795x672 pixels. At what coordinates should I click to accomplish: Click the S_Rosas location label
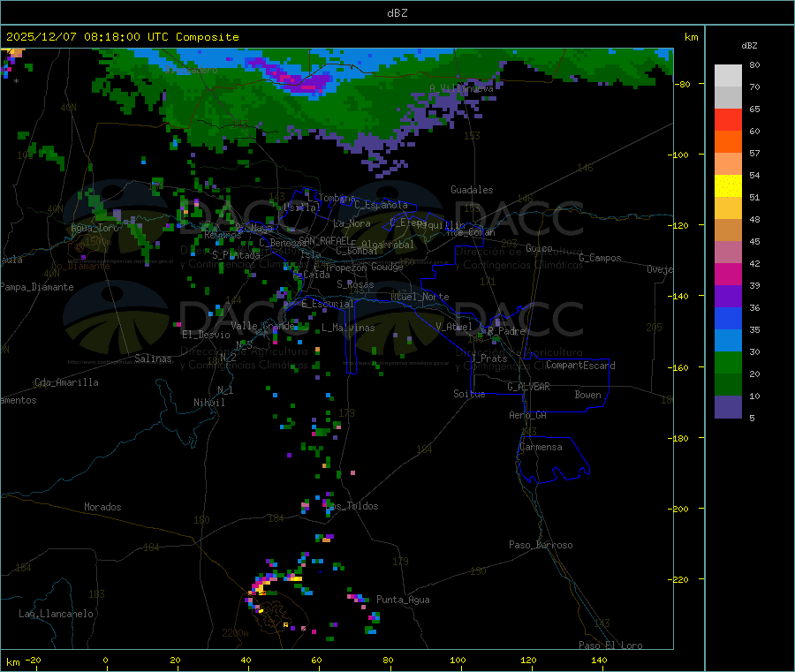point(355,284)
